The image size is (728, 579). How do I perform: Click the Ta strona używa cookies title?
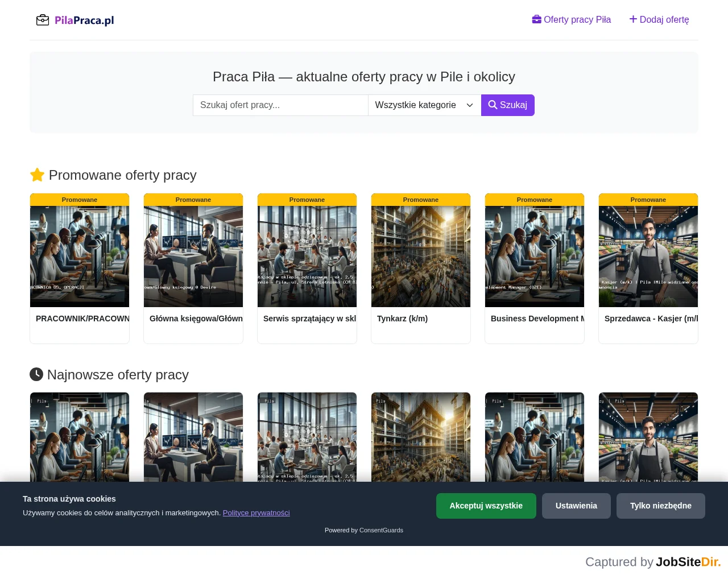69,499
